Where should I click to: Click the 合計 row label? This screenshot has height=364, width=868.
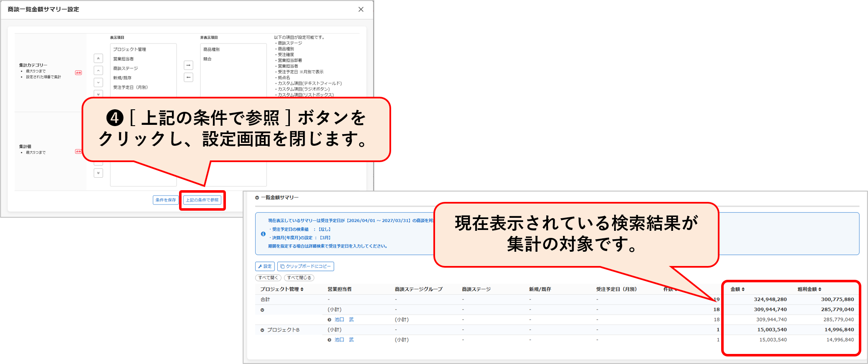(x=265, y=299)
